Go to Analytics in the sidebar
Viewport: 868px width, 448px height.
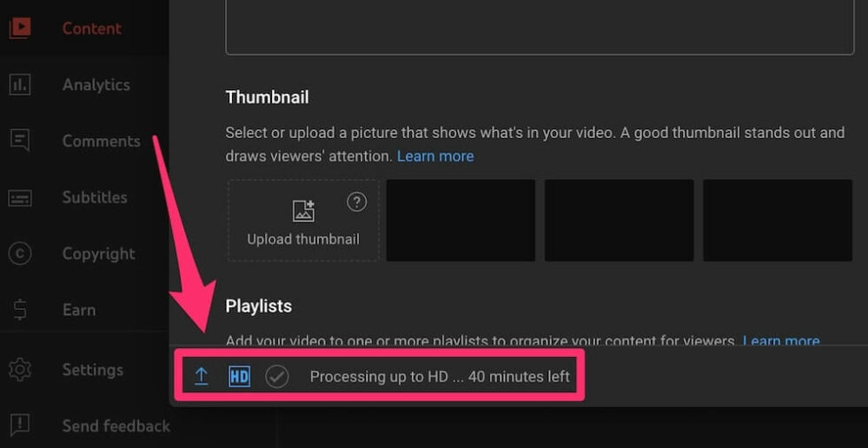(97, 85)
